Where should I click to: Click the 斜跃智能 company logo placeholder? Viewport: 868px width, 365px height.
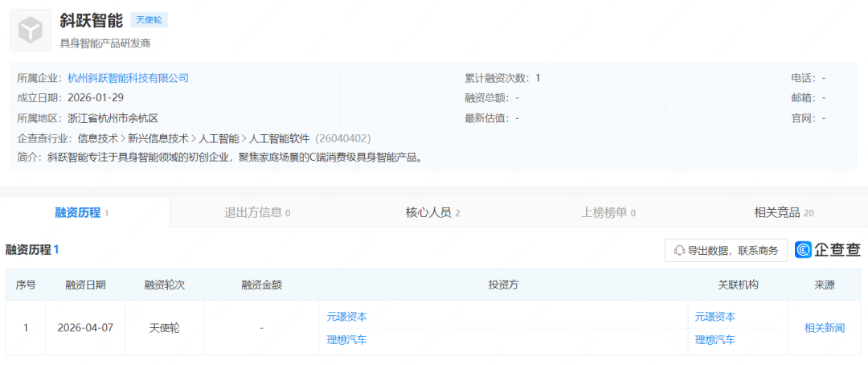pyautogui.click(x=31, y=30)
